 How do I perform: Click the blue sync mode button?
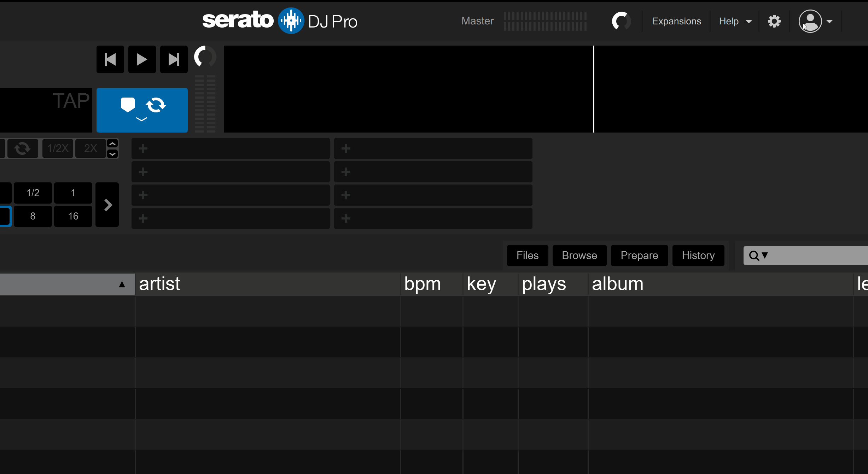pyautogui.click(x=142, y=110)
